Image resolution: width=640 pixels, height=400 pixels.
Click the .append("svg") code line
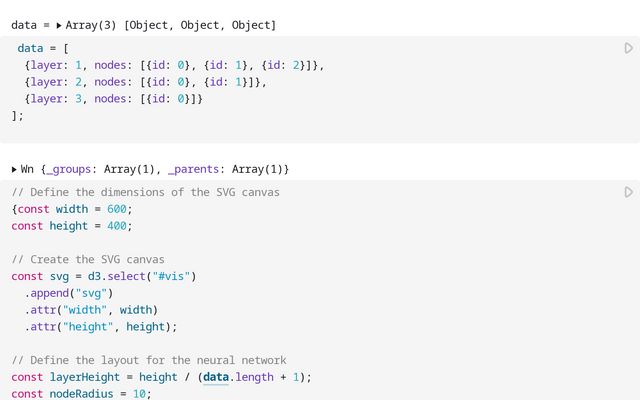coord(70,293)
